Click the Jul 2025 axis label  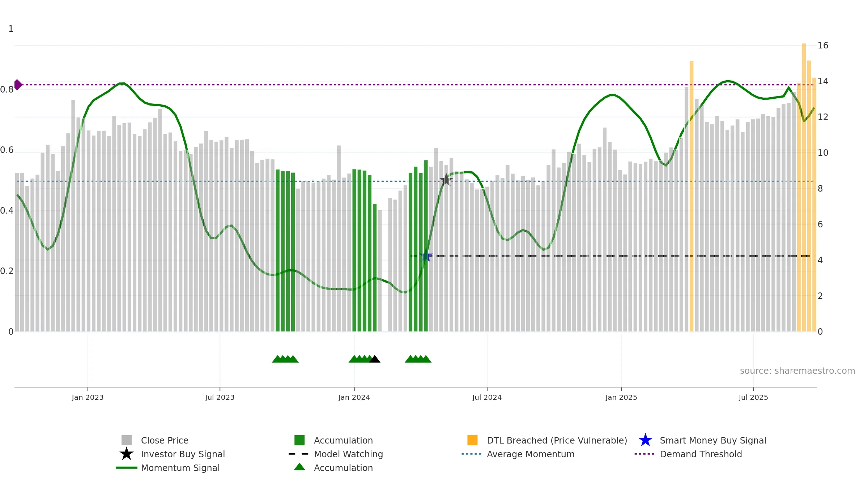753,397
